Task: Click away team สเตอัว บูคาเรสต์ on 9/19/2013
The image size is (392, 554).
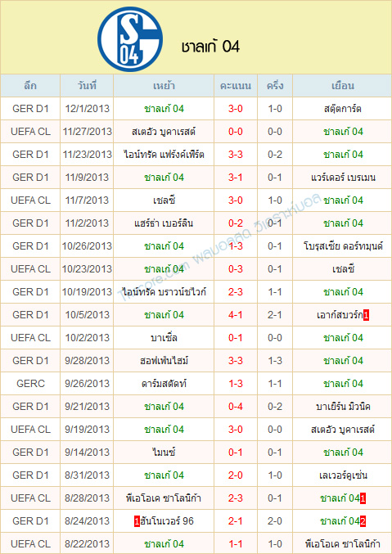Action: [x=343, y=430]
